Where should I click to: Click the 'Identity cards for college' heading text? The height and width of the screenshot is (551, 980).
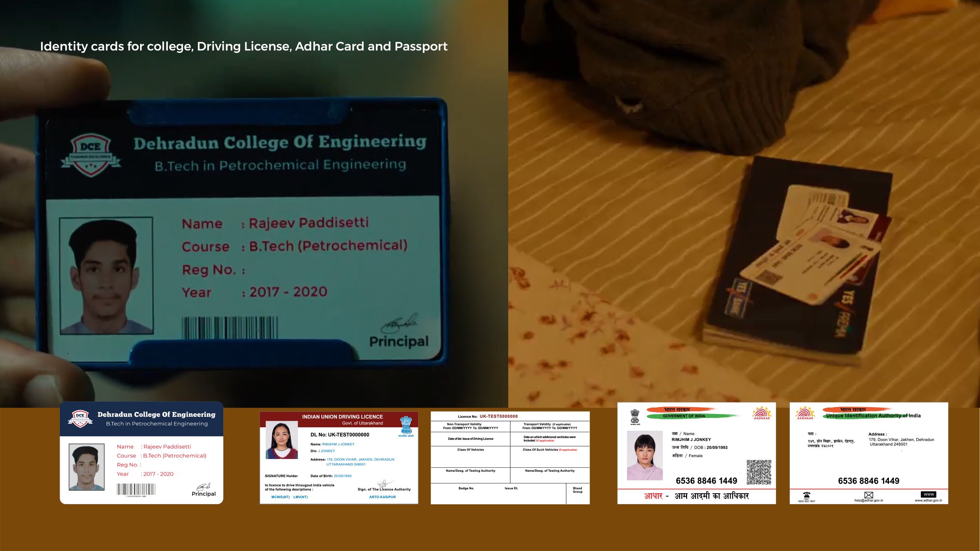pos(243,46)
